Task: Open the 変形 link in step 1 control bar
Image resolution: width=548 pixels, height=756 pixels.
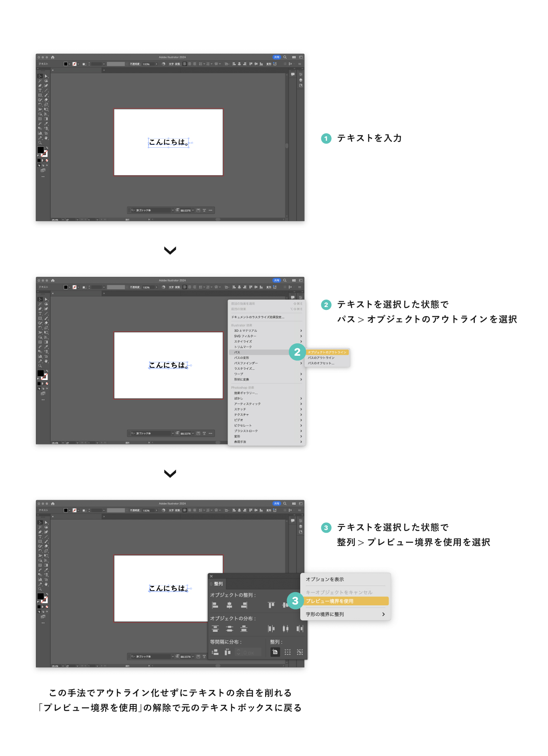Action: pos(269,64)
